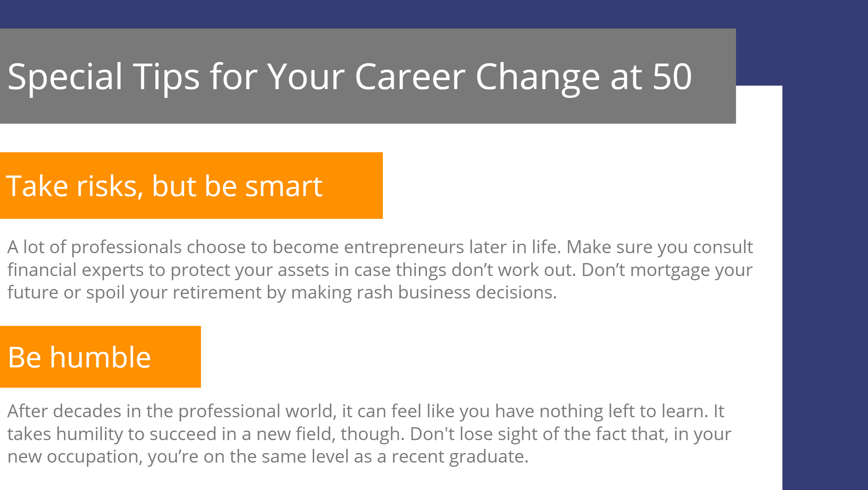Screen dimensions: 868x490
Task: Click the paragraph beginning 'After decades'
Action: [369, 433]
